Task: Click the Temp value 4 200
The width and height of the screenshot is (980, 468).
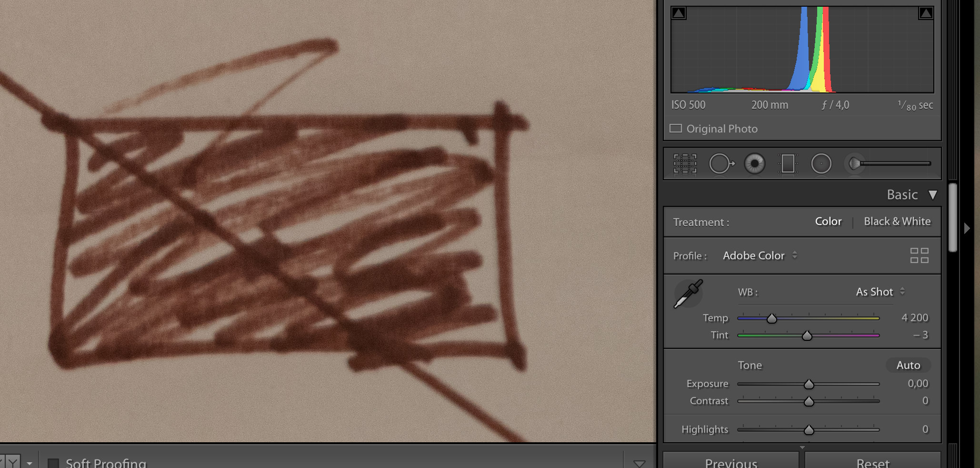Action: 915,317
